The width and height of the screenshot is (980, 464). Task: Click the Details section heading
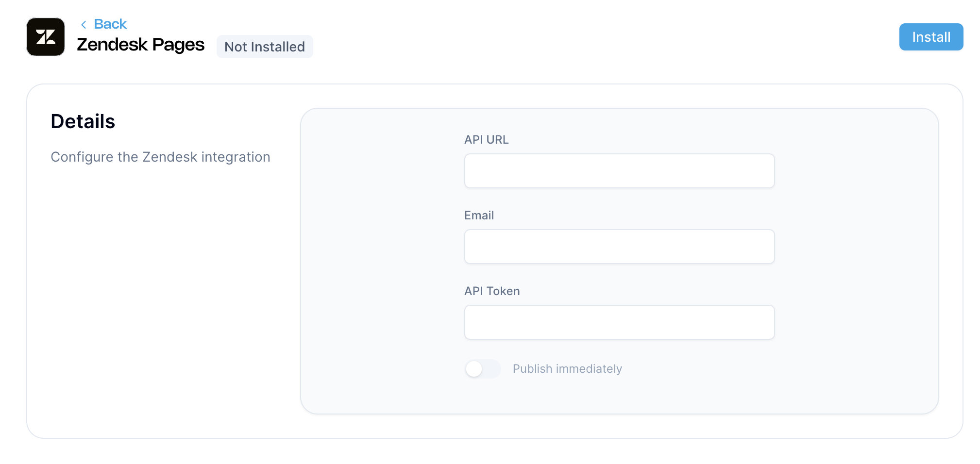[83, 121]
